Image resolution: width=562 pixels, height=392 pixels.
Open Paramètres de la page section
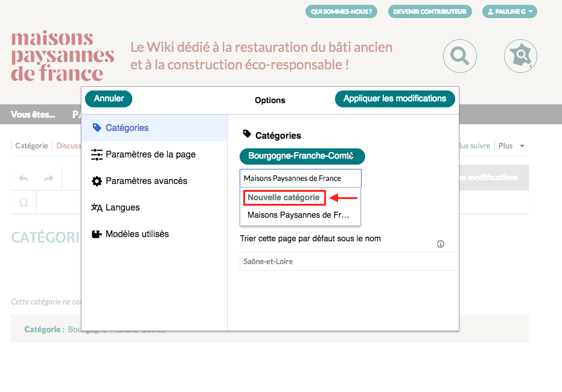click(150, 154)
